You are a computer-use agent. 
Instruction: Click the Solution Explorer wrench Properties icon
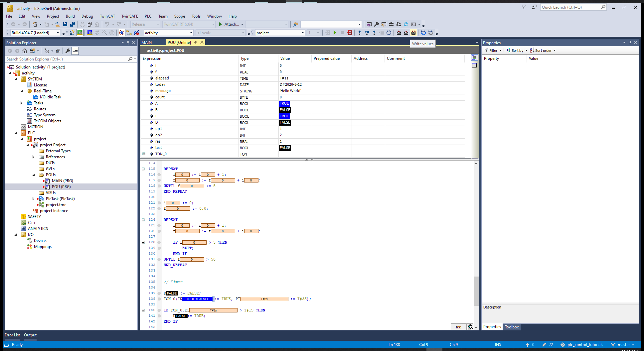point(68,51)
